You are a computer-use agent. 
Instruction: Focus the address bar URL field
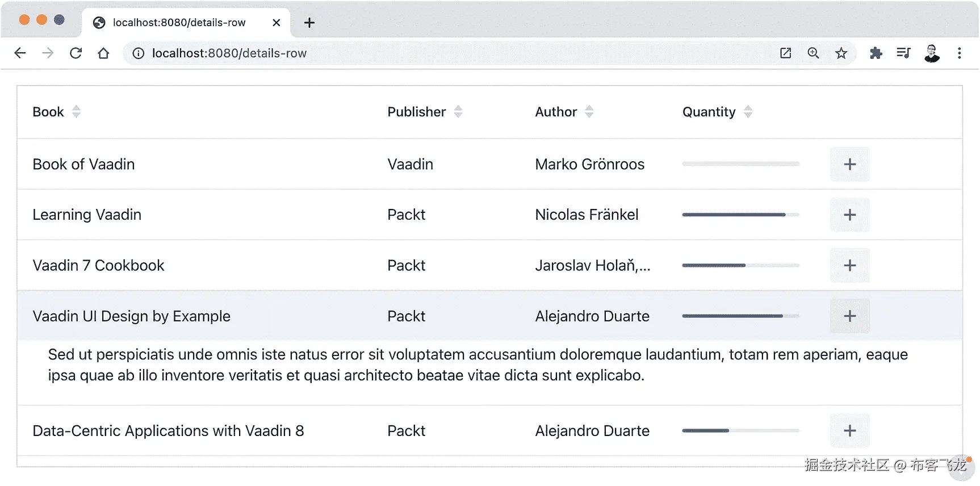[397, 53]
